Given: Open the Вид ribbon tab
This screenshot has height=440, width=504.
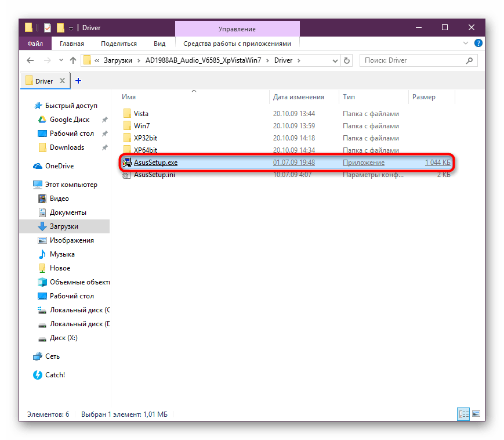Looking at the screenshot, I should pyautogui.click(x=159, y=44).
